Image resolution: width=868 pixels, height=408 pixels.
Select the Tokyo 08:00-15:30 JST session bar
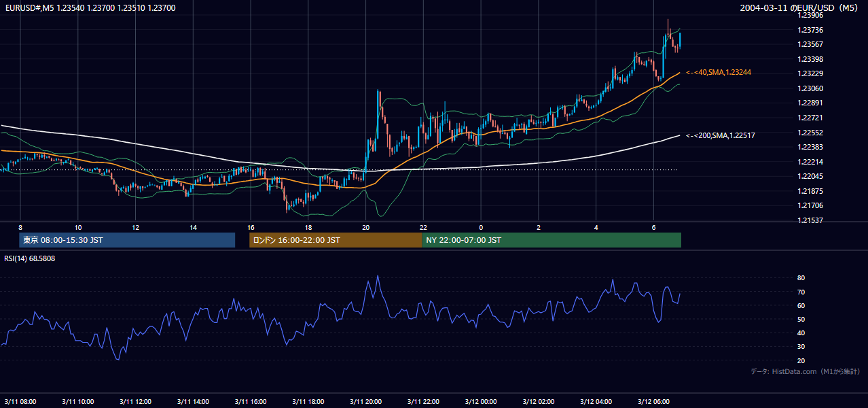tap(127, 240)
